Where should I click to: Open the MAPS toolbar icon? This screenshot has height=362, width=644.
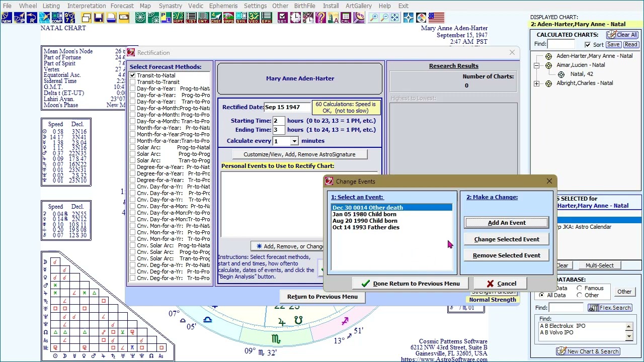click(228, 18)
